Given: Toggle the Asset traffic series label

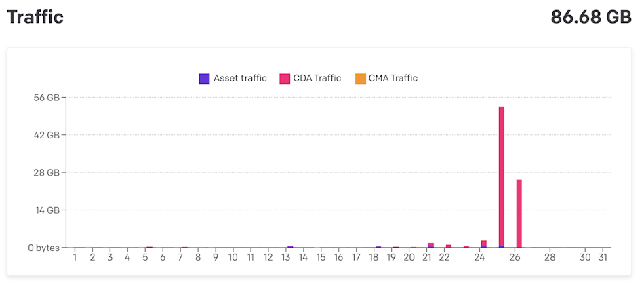Looking at the screenshot, I should (240, 78).
